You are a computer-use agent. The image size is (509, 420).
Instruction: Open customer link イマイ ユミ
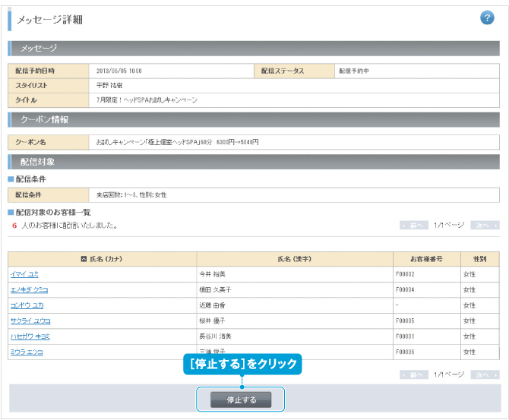point(24,274)
